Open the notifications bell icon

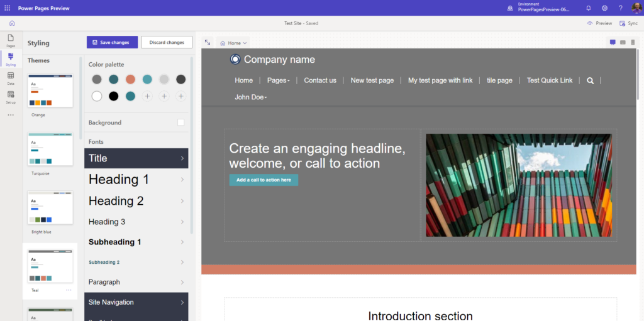click(x=589, y=8)
